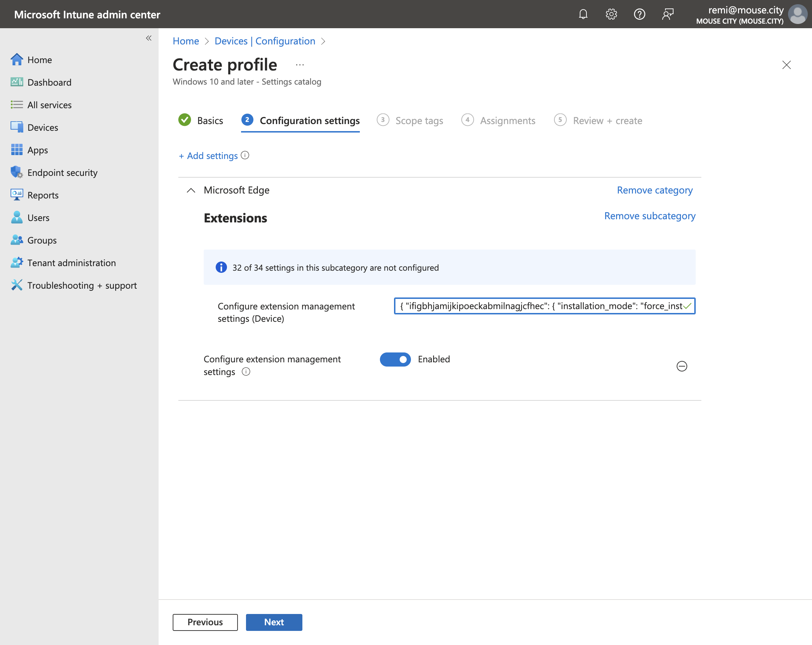Open portal settings gear

[x=611, y=14]
